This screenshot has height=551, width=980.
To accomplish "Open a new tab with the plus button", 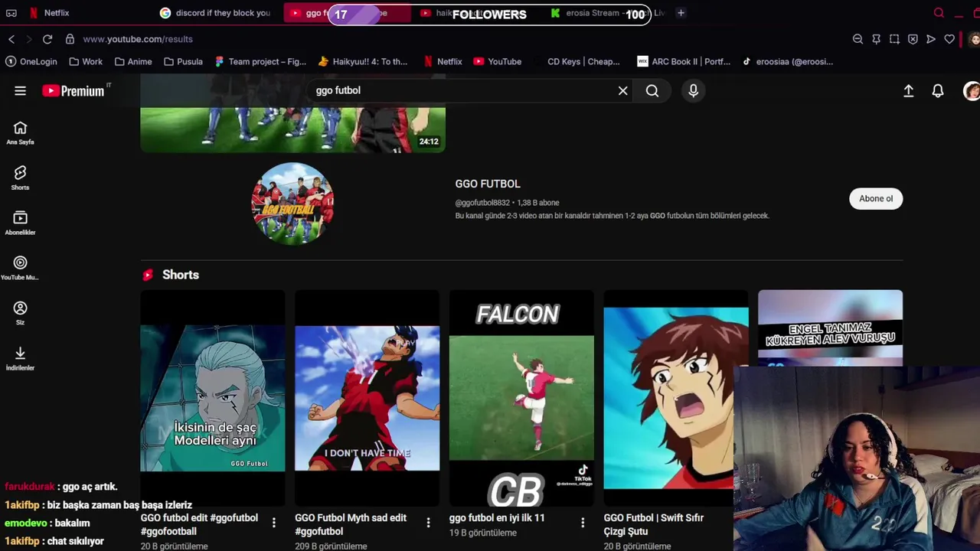I will [x=681, y=13].
